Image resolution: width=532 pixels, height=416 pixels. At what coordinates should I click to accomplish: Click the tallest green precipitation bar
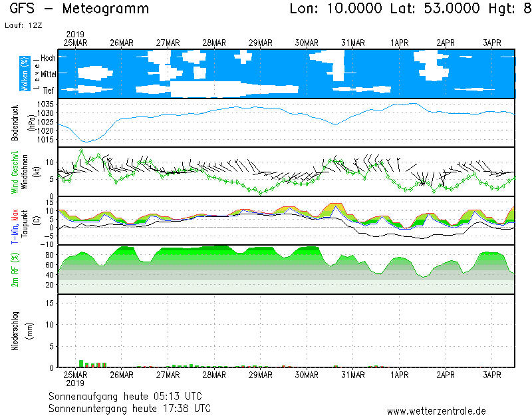81,363
